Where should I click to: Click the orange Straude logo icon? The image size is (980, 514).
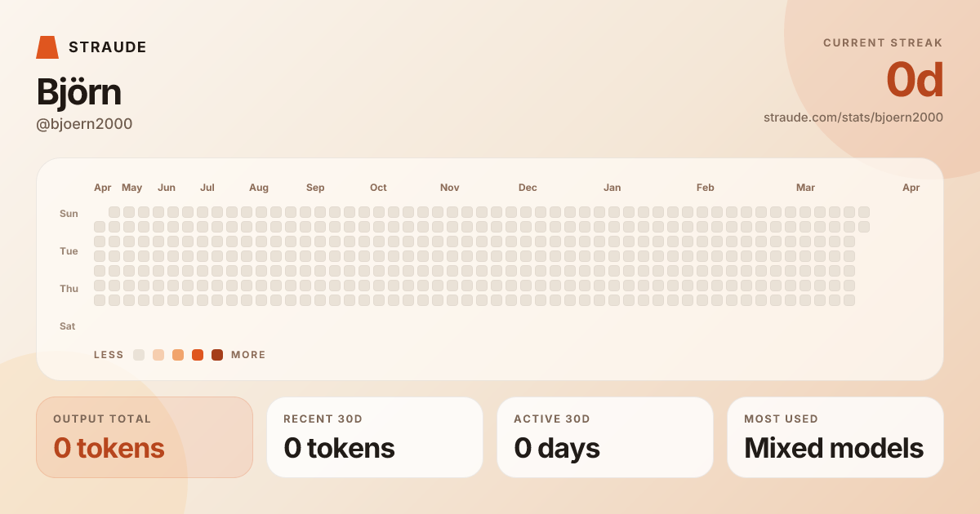point(47,47)
